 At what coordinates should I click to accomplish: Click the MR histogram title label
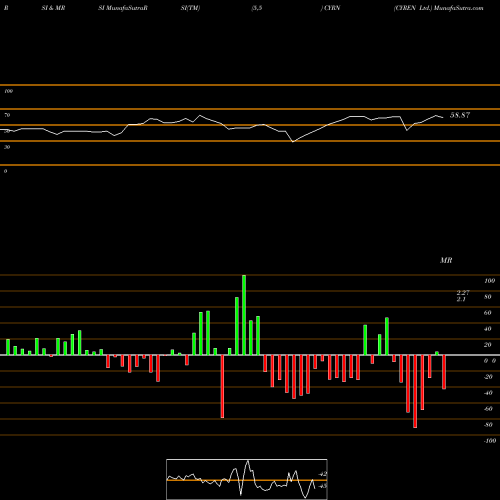(446, 260)
